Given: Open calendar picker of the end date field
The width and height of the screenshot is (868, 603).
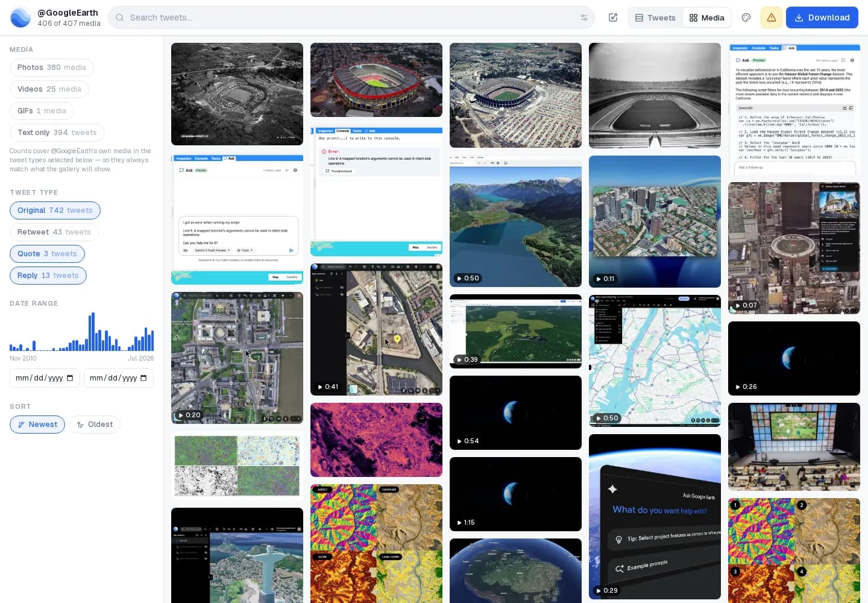Looking at the screenshot, I should 143,378.
